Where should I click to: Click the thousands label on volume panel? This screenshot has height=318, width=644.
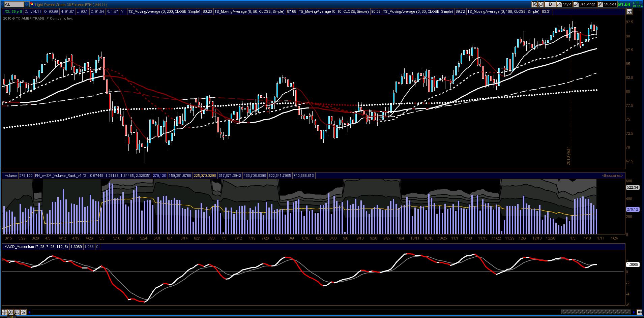[613, 176]
